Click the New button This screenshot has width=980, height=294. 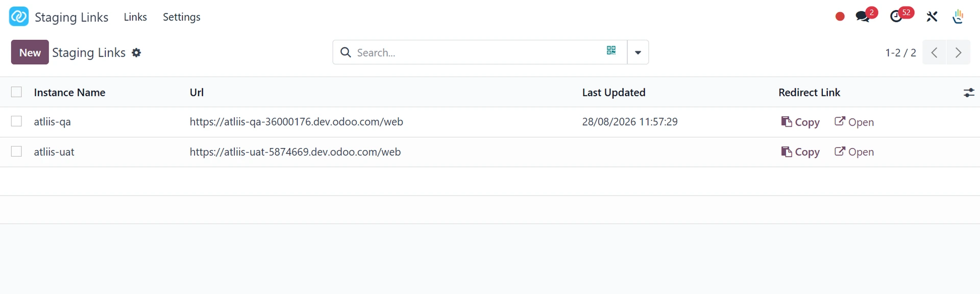30,52
